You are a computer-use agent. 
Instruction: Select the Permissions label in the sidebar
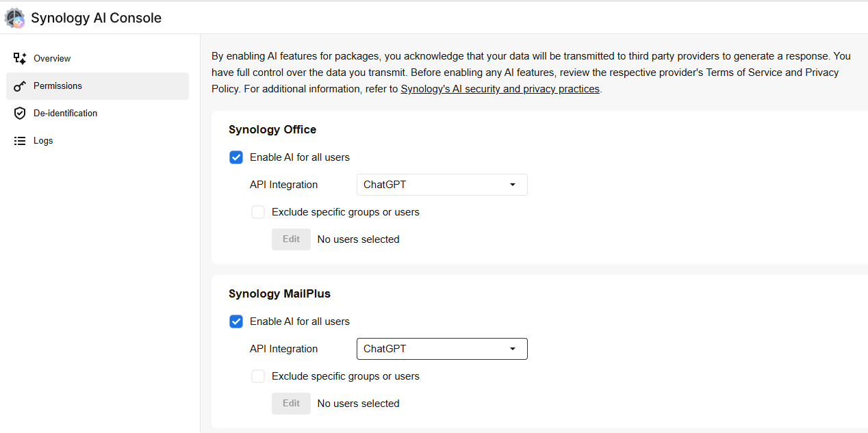[x=58, y=86]
